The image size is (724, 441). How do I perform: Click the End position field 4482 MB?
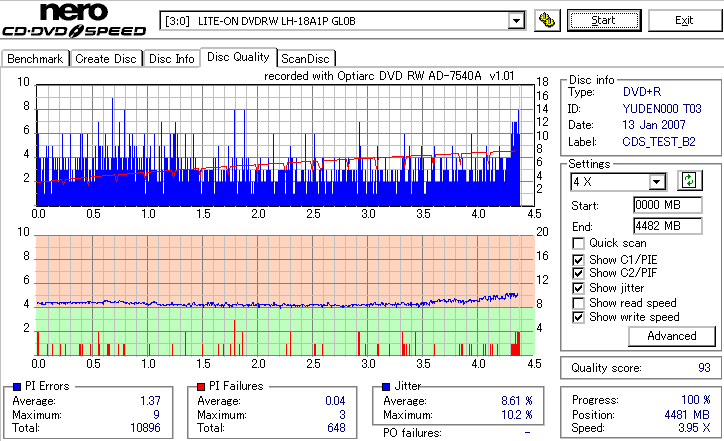tap(668, 226)
